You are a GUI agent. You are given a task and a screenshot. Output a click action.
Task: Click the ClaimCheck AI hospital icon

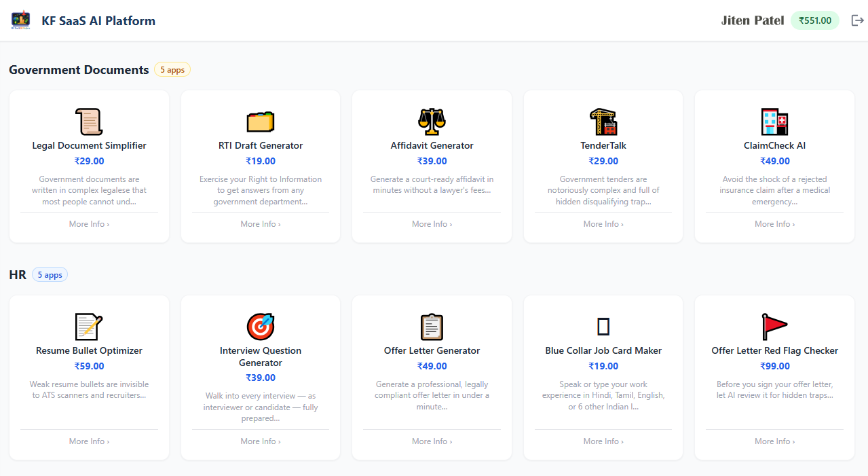[x=774, y=121]
